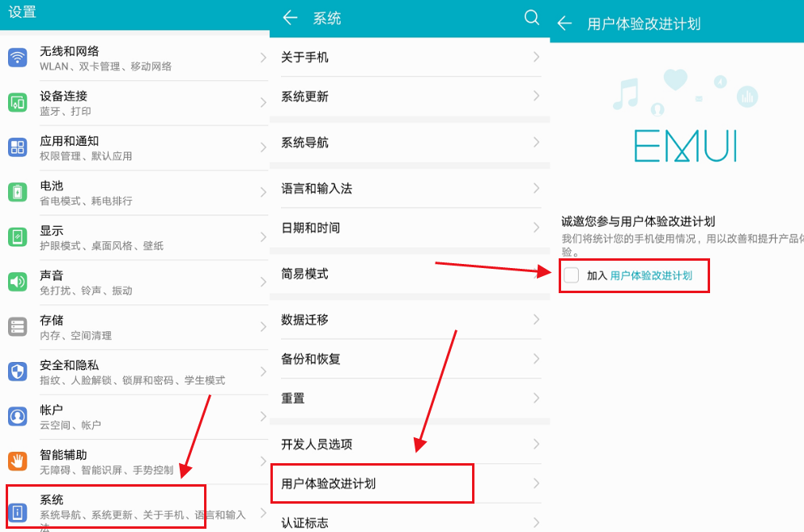The image size is (804, 532).
Task: Open search in the 系统 screen
Action: pyautogui.click(x=532, y=18)
